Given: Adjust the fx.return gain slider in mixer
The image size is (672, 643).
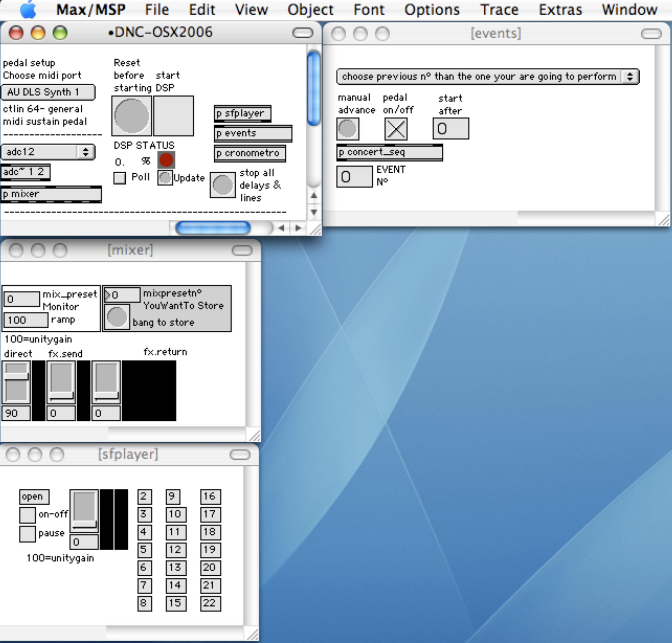Looking at the screenshot, I should click(x=106, y=382).
